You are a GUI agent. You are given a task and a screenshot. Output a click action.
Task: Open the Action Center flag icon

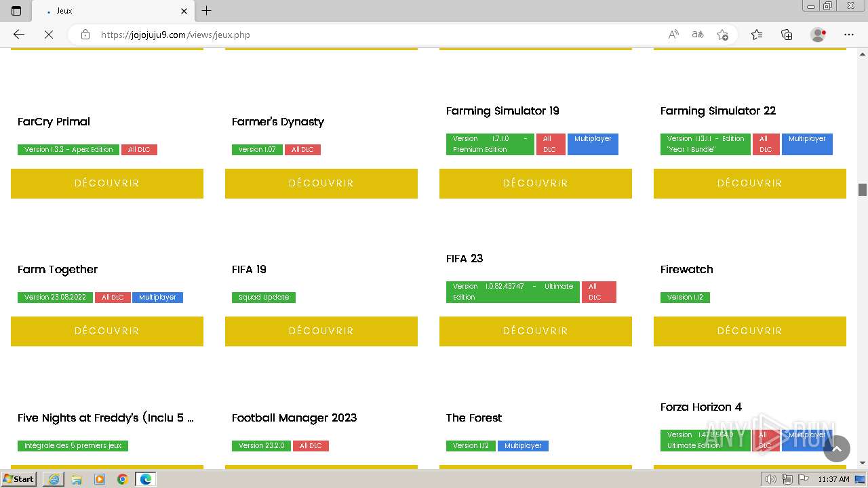(x=804, y=479)
